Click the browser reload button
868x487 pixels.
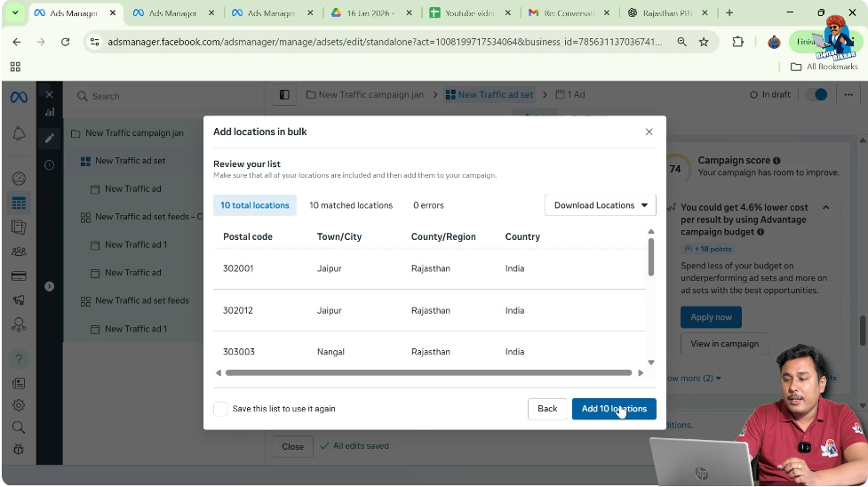point(66,42)
